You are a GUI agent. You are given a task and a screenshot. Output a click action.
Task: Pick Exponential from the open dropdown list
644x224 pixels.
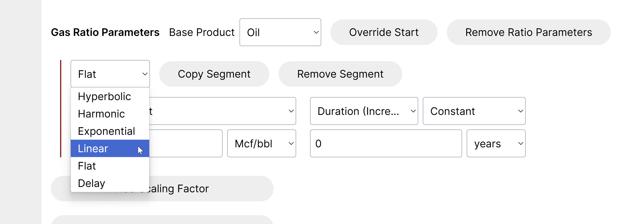pyautogui.click(x=107, y=131)
